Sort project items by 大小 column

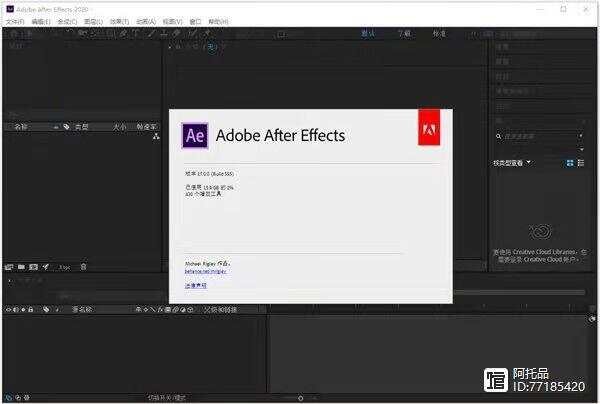point(119,127)
